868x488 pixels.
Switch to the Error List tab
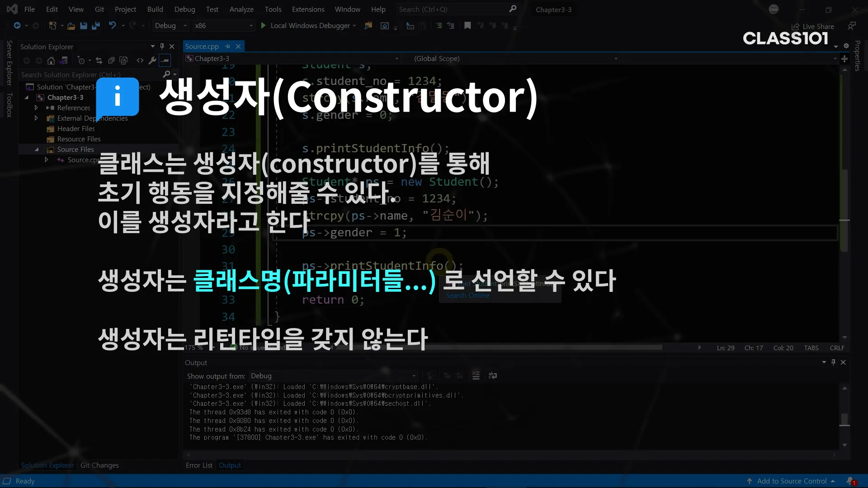point(199,465)
